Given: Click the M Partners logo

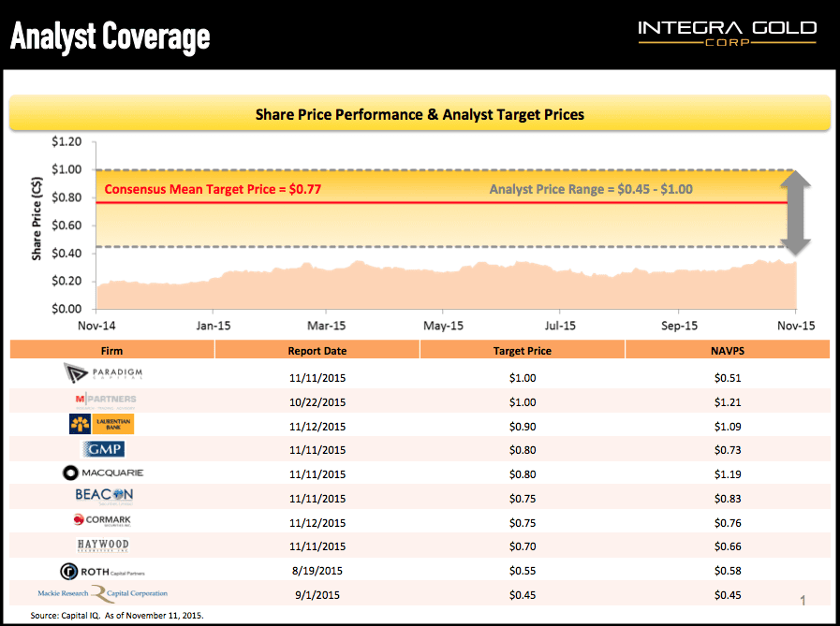Looking at the screenshot, I should pyautogui.click(x=106, y=401).
